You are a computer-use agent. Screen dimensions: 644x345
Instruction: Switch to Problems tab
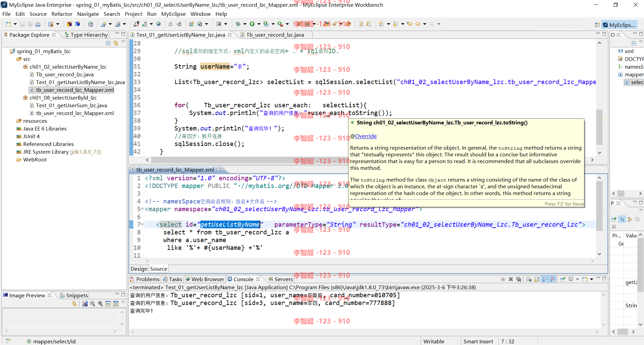pyautogui.click(x=145, y=279)
